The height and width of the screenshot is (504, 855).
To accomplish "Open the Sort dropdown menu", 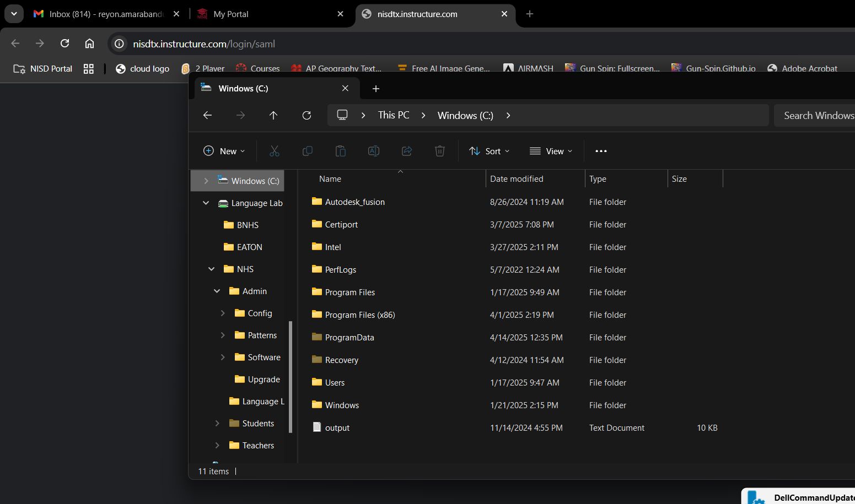I will coord(490,151).
